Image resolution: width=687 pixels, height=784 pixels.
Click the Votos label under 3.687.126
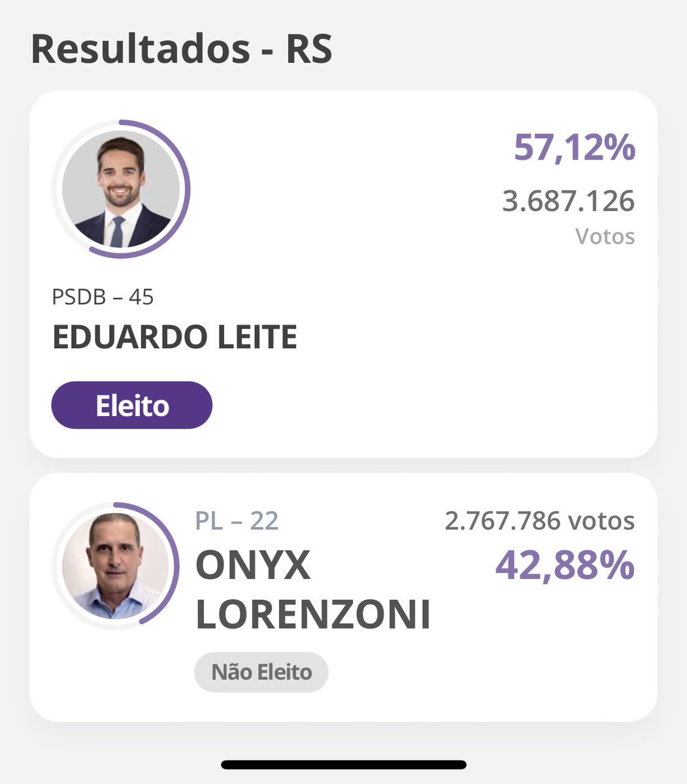pyautogui.click(x=605, y=236)
